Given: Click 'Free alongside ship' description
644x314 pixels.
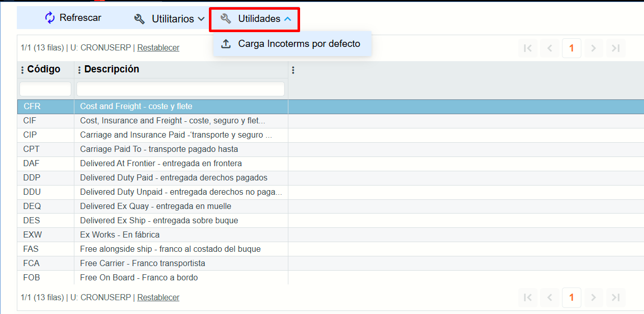Looking at the screenshot, I should [x=181, y=249].
